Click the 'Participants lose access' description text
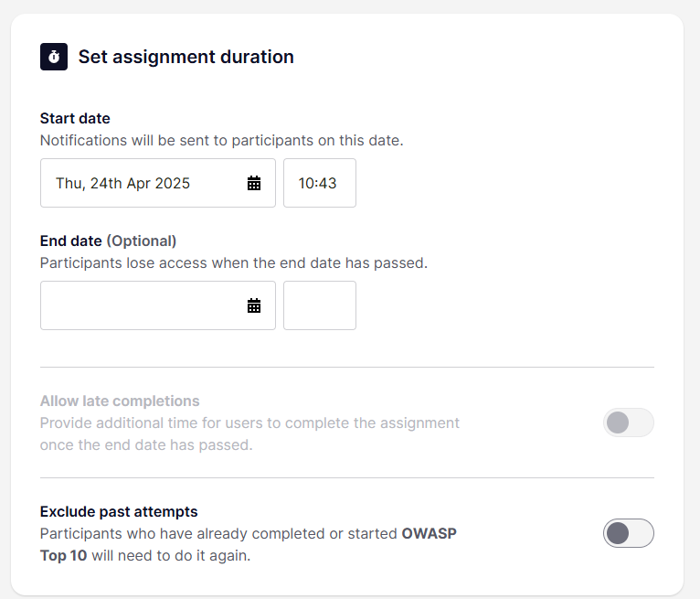Image resolution: width=700 pixels, height=599 pixels. [x=233, y=262]
